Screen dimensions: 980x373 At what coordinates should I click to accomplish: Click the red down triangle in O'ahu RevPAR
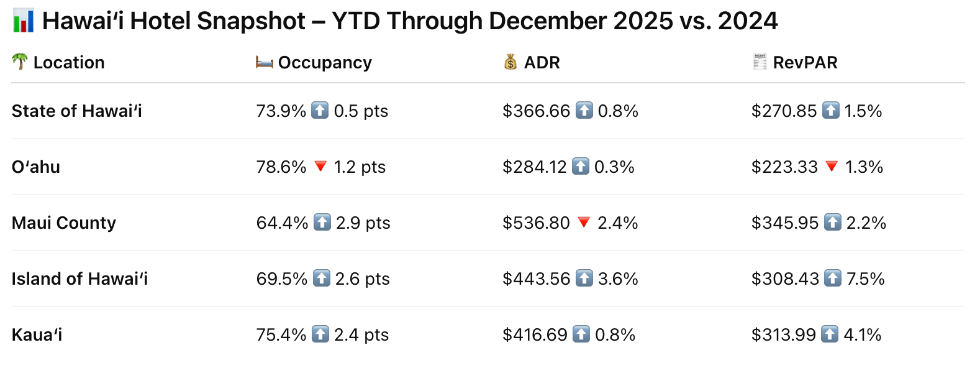(832, 167)
